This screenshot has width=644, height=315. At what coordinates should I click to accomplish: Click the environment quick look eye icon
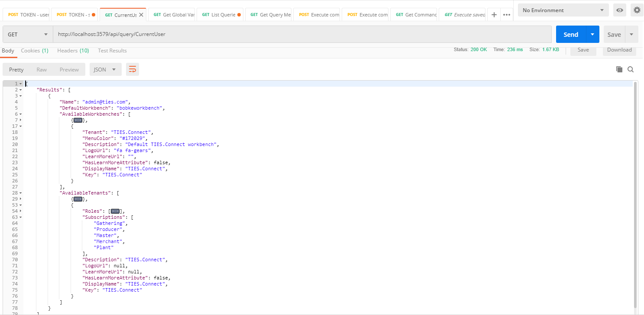620,10
